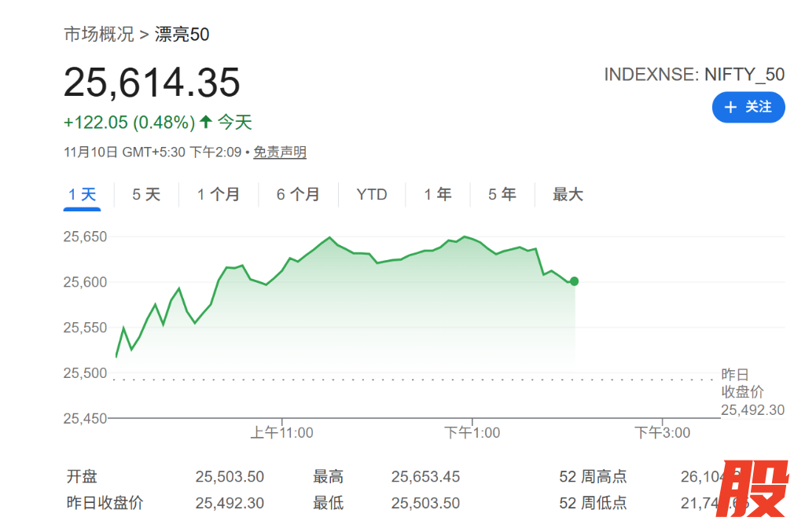Screen dimensions: 805x532
Task: Switch to the 1 个月 tab
Action: click(x=219, y=195)
